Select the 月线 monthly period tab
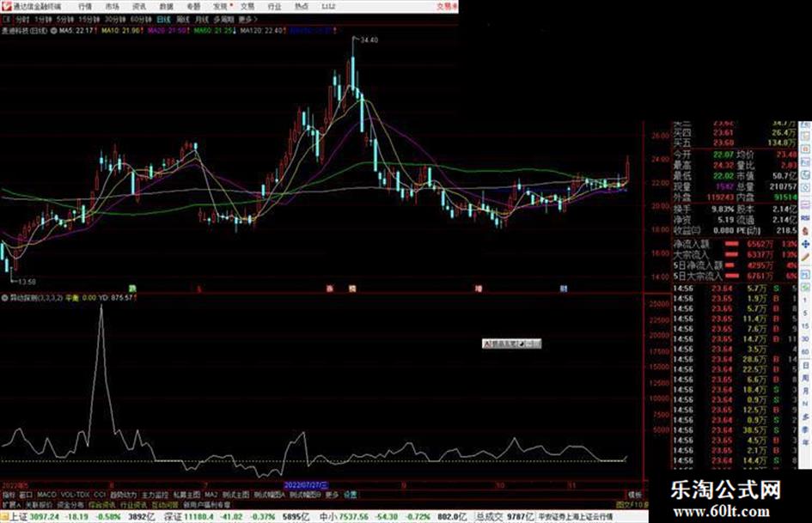812x523 pixels. coord(201,19)
